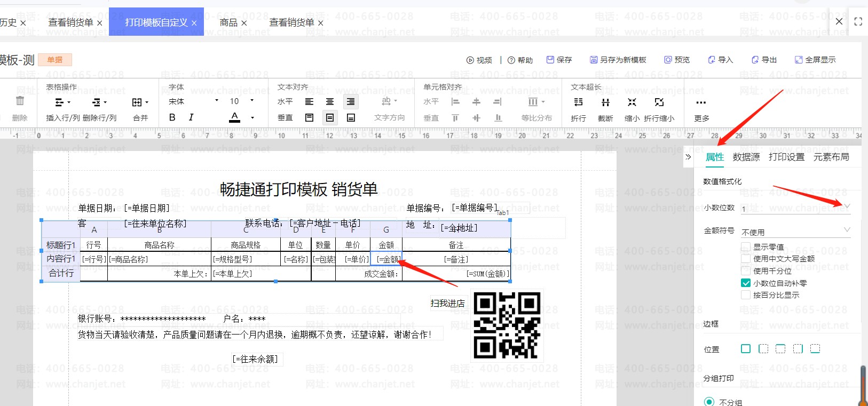868x406 pixels.
Task: Align text to the right horizontally
Action: 351,101
